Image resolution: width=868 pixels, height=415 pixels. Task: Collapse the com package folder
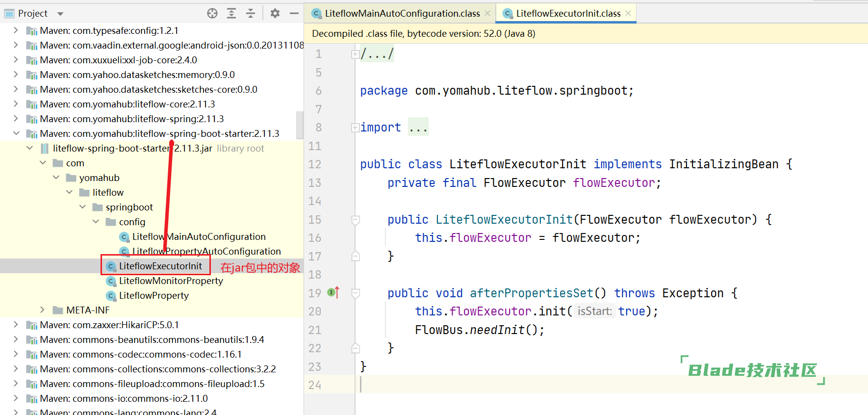43,163
